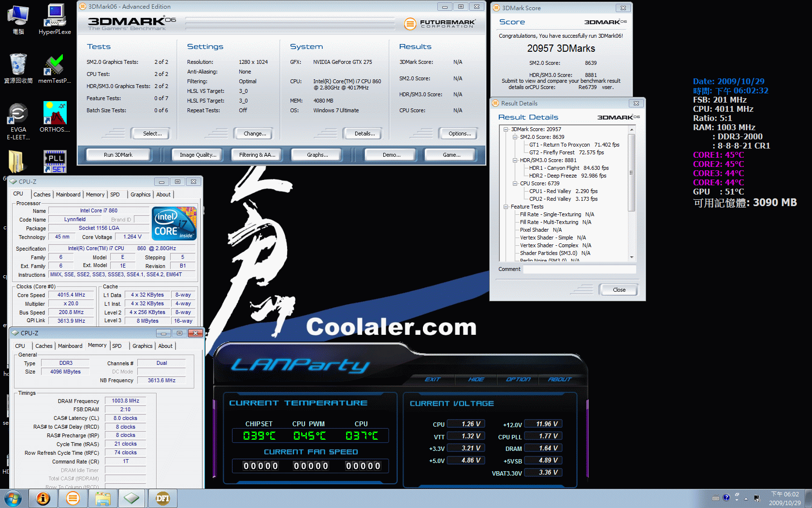
Task: Open Graphs... tool
Action: point(317,155)
